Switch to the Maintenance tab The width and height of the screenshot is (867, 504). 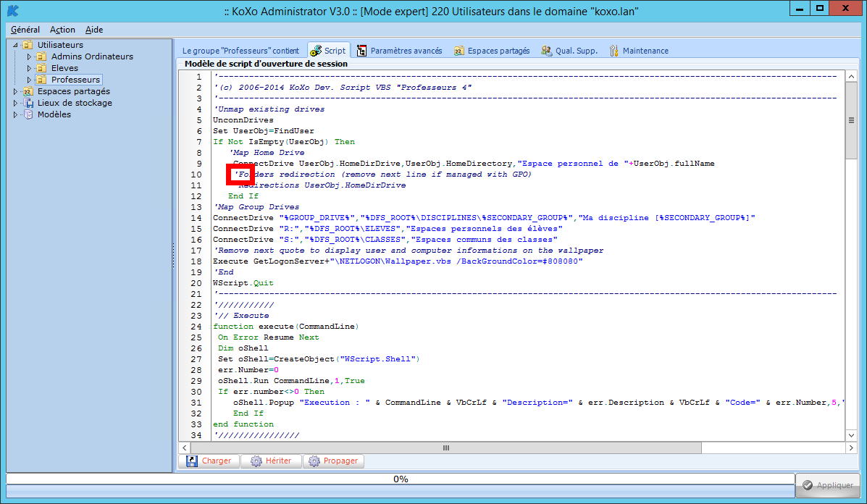tap(639, 51)
